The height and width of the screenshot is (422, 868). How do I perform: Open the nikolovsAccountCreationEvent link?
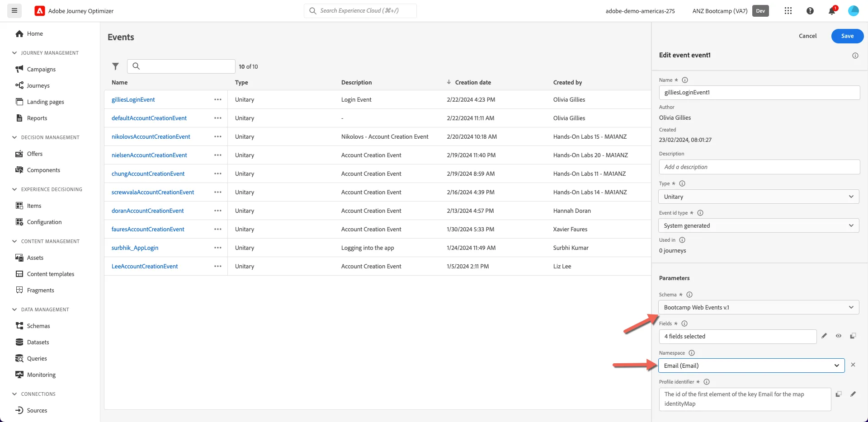coord(151,136)
